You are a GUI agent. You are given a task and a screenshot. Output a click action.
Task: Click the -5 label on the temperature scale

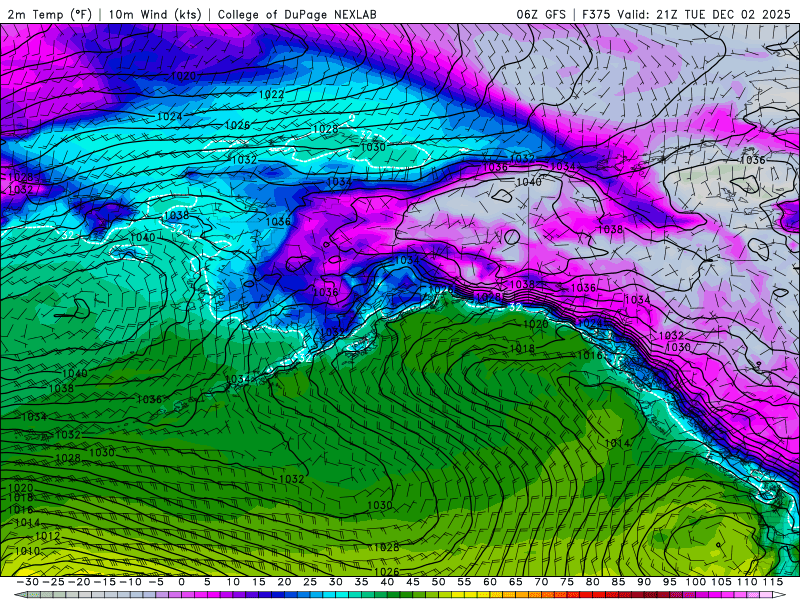pyautogui.click(x=156, y=582)
